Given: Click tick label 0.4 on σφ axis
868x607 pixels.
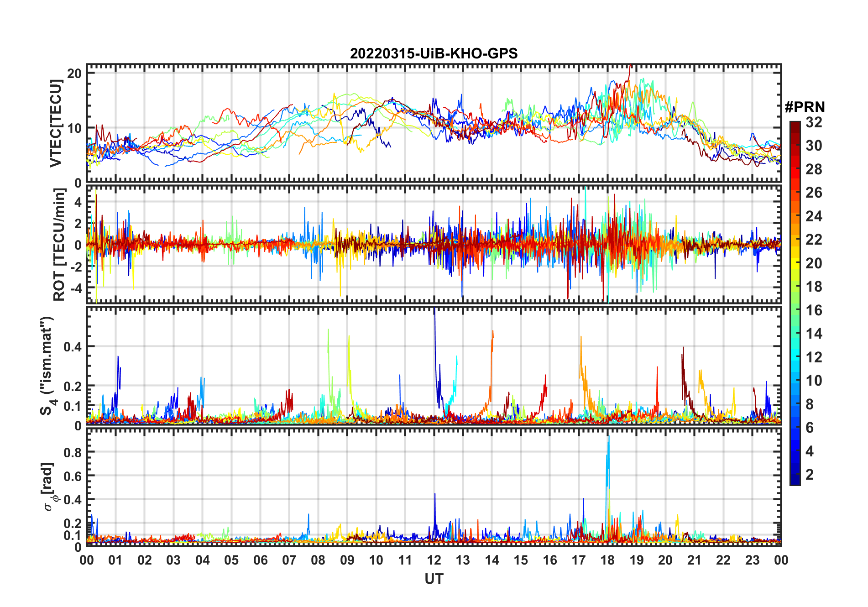Looking at the screenshot, I should click(73, 500).
